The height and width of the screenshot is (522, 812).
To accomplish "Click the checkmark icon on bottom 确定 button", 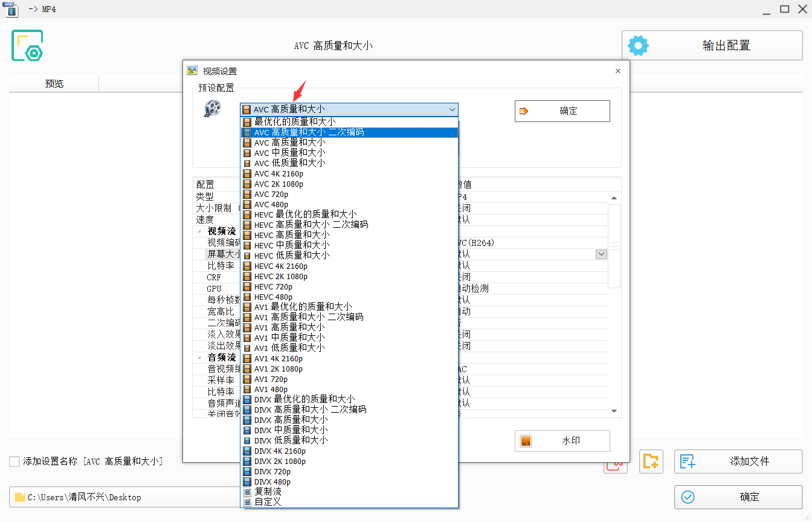I will 688,497.
